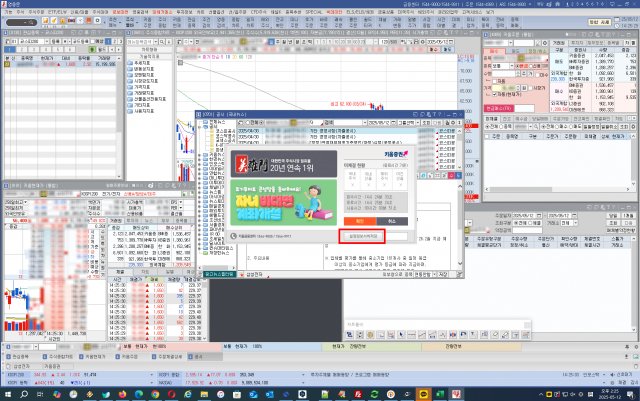Open the ETF/ELW menu
This screenshot has height=401, width=640.
(57, 12)
